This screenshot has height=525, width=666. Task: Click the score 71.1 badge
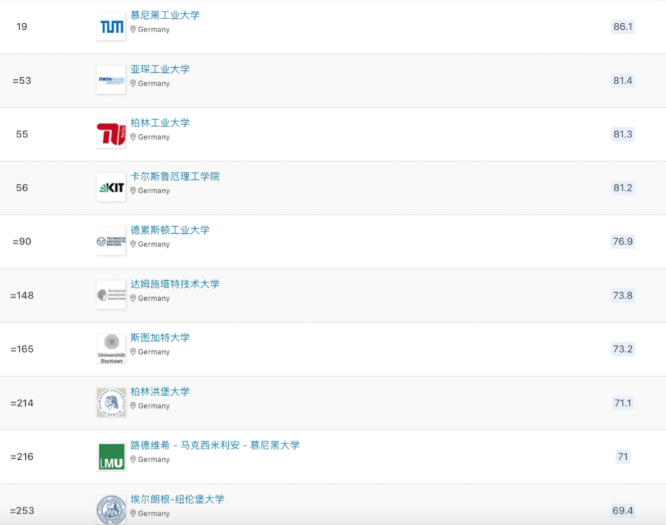(x=623, y=403)
